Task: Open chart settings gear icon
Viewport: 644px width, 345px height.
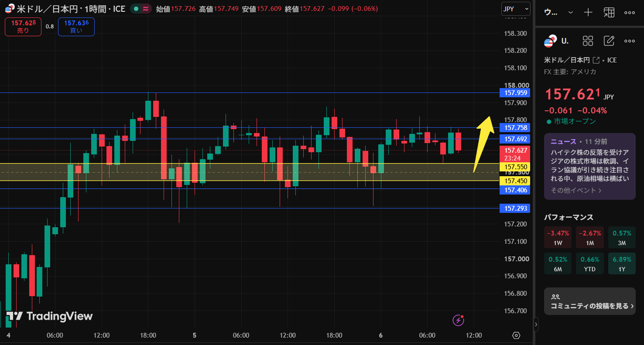Action: click(517, 335)
